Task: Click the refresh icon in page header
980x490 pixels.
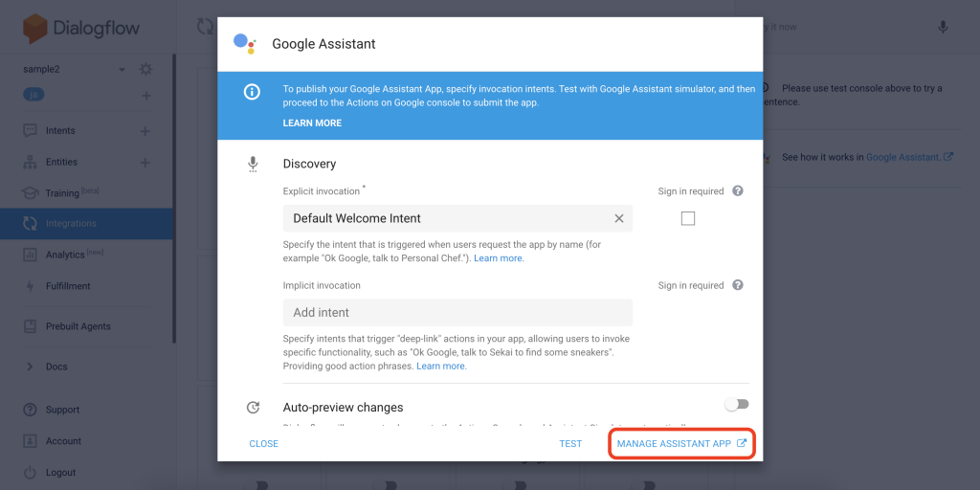Action: coord(206,26)
